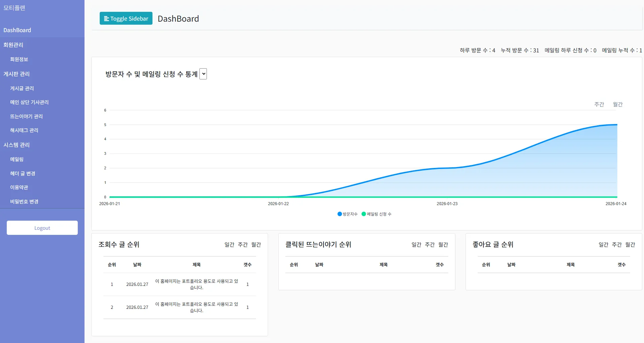Open 헤더 글 변경 settings
Image resolution: width=644 pixels, height=343 pixels.
(x=22, y=173)
